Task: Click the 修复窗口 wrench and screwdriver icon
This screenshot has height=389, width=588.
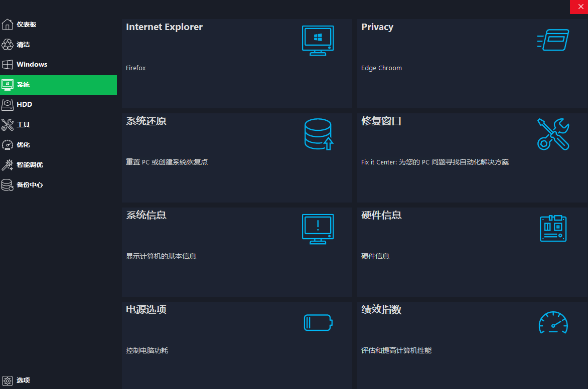Action: 553,134
